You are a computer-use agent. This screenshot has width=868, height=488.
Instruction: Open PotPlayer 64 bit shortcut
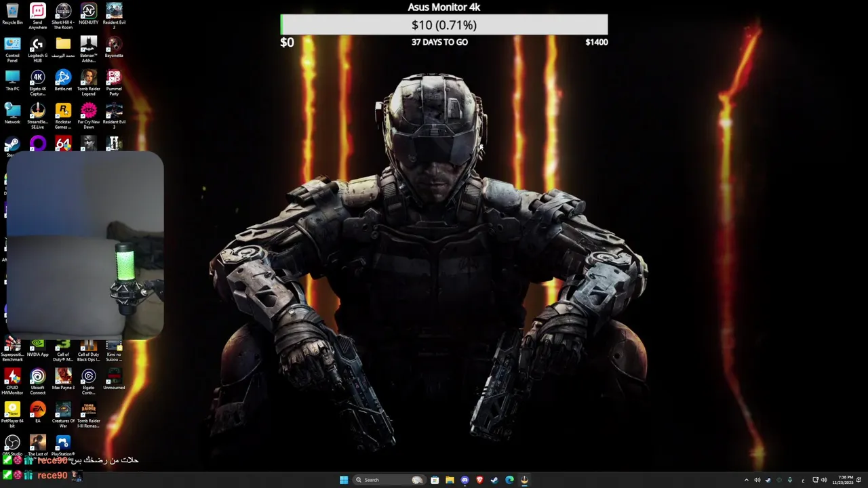pos(12,415)
